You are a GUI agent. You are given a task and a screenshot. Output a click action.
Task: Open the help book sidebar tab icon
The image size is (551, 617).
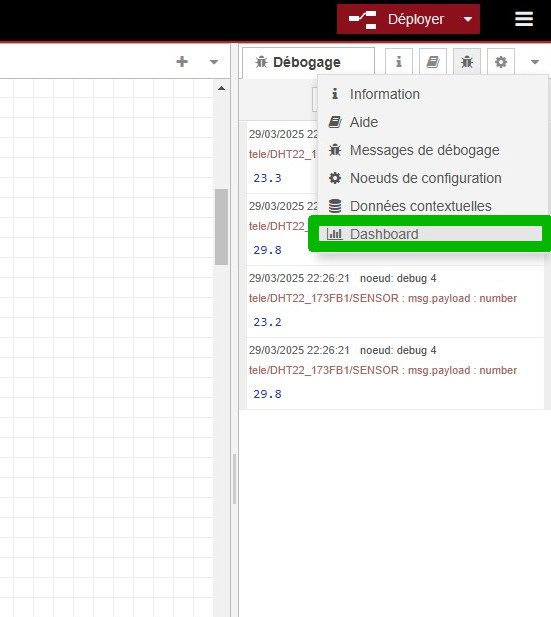[433, 62]
